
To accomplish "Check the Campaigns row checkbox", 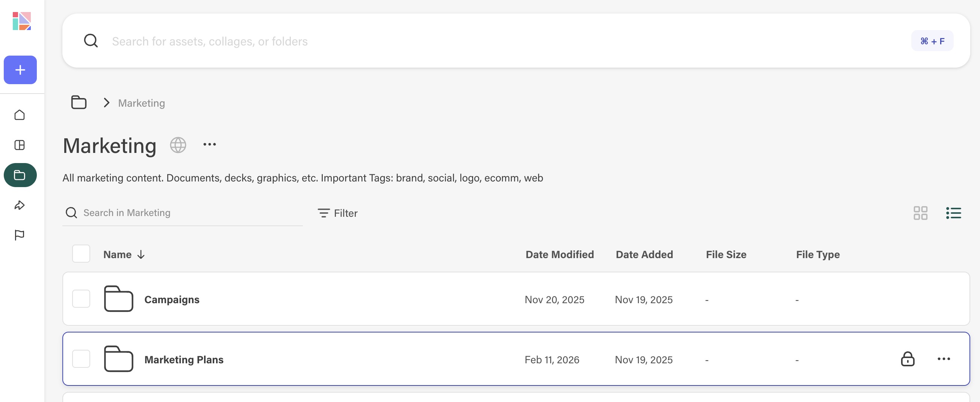I will (81, 299).
